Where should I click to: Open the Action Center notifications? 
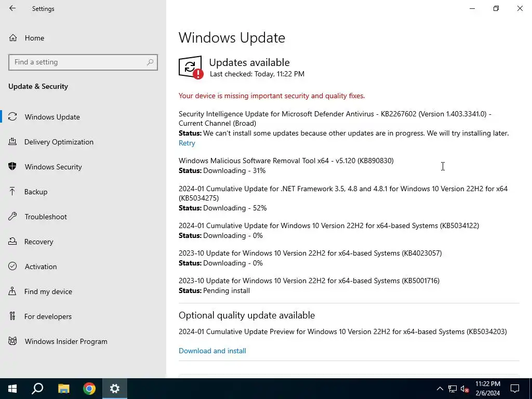(515, 389)
